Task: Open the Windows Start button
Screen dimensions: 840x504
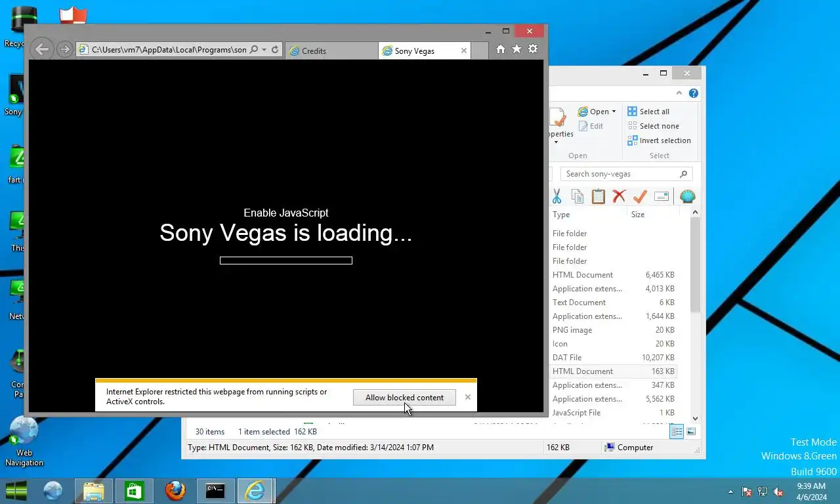Action: coord(16,491)
